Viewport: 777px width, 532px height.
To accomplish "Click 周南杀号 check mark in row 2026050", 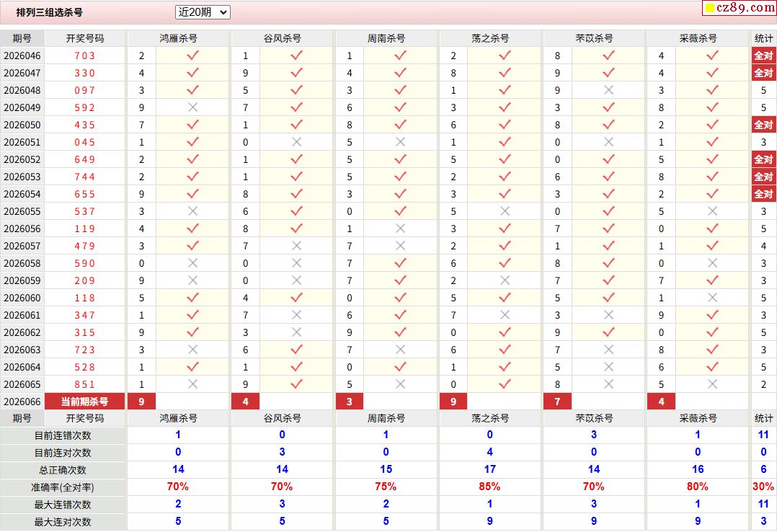I will tap(400, 125).
